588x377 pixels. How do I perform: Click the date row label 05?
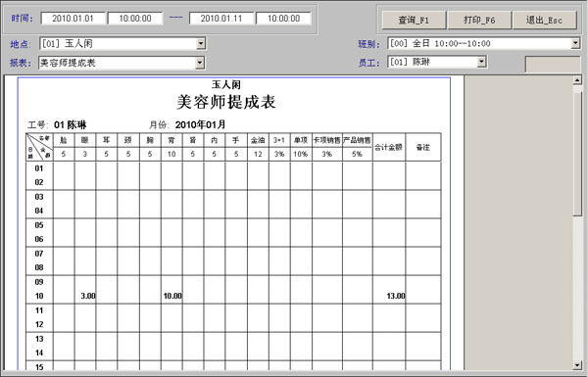tap(39, 225)
